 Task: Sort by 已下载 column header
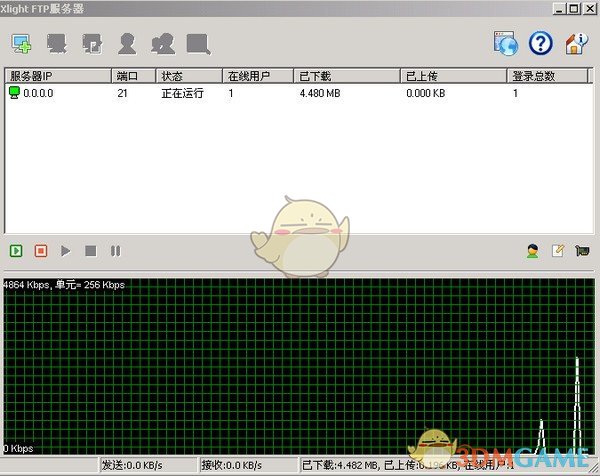click(347, 76)
